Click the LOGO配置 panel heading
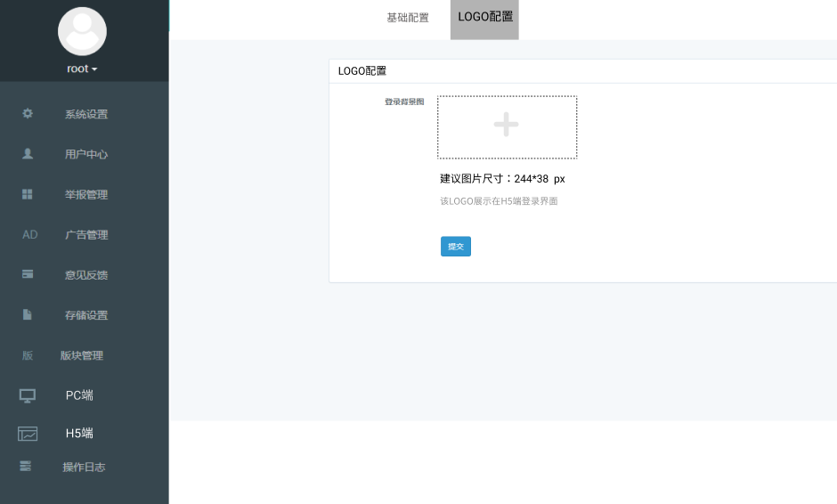 (x=362, y=71)
